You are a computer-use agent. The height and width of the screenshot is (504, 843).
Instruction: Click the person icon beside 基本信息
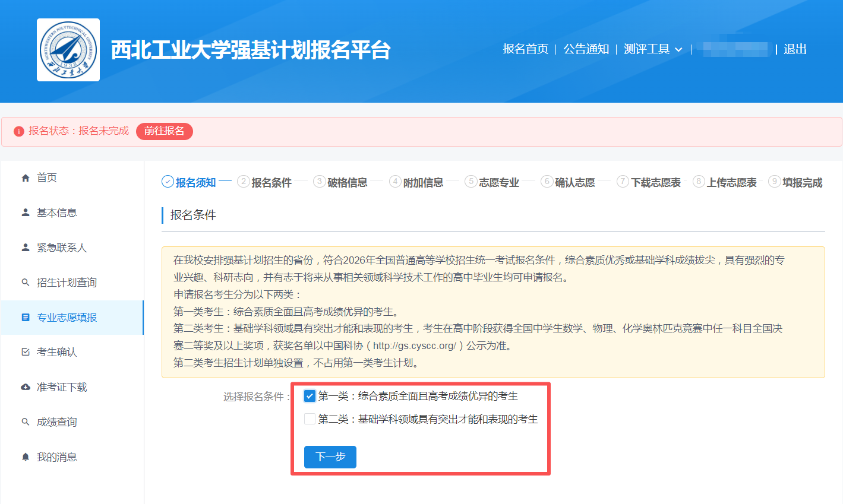26,213
